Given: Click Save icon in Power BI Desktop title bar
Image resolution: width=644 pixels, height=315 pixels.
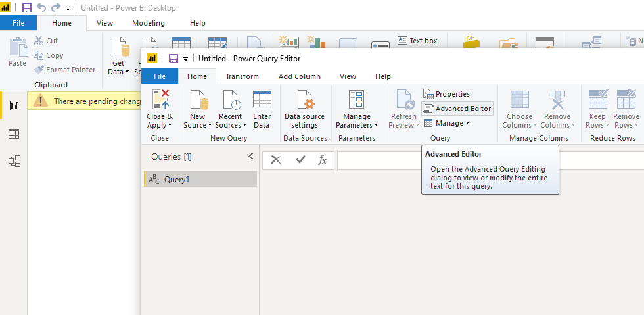Looking at the screenshot, I should click(x=27, y=7).
